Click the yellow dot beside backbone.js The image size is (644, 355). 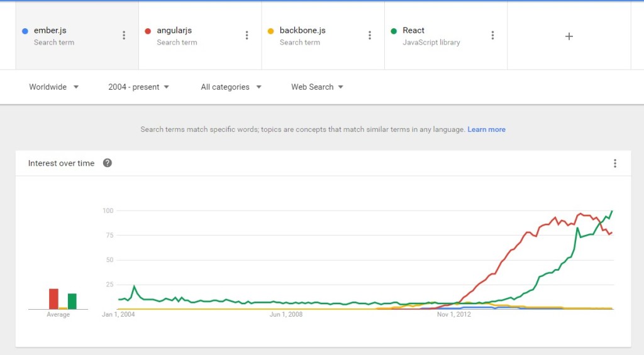[270, 31]
